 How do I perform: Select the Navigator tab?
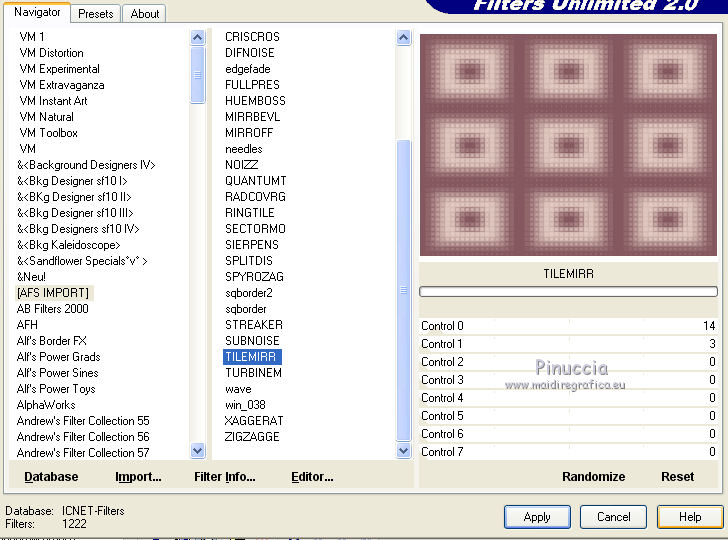pyautogui.click(x=37, y=12)
